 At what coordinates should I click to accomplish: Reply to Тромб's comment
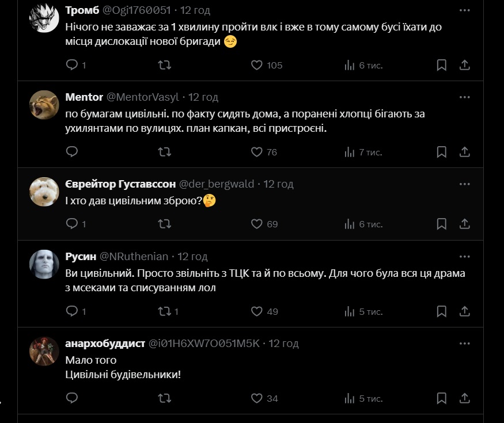click(x=72, y=65)
